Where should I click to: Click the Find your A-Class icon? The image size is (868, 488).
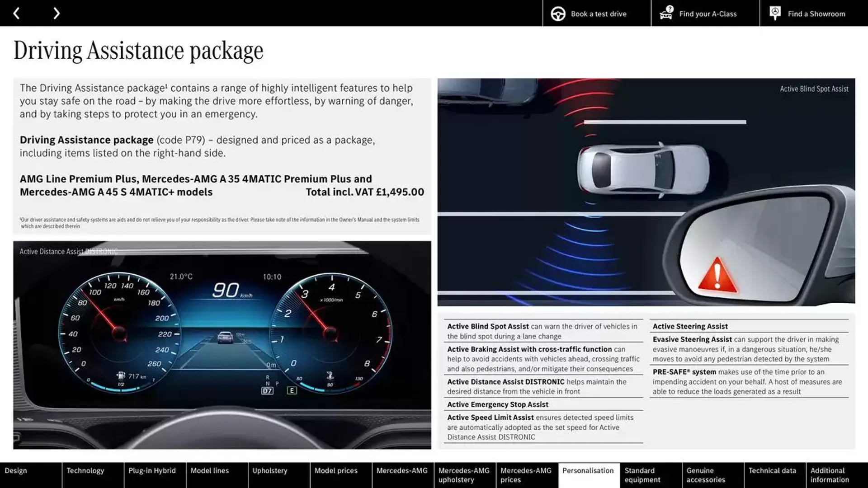pos(665,13)
